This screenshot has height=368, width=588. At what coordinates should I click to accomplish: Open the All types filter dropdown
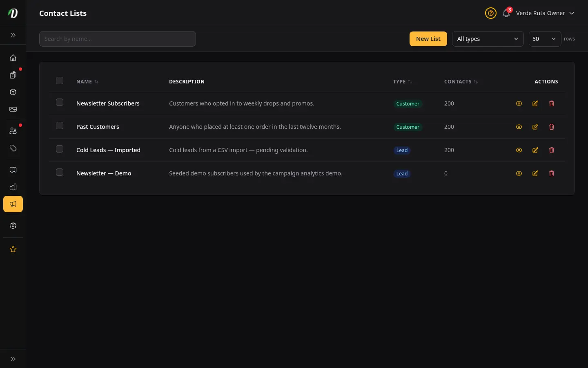[488, 39]
